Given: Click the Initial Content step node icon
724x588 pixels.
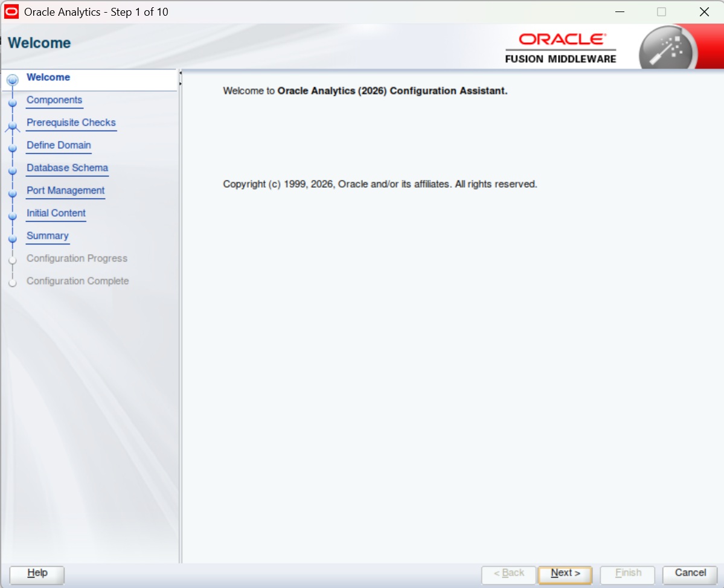Looking at the screenshot, I should [x=13, y=216].
